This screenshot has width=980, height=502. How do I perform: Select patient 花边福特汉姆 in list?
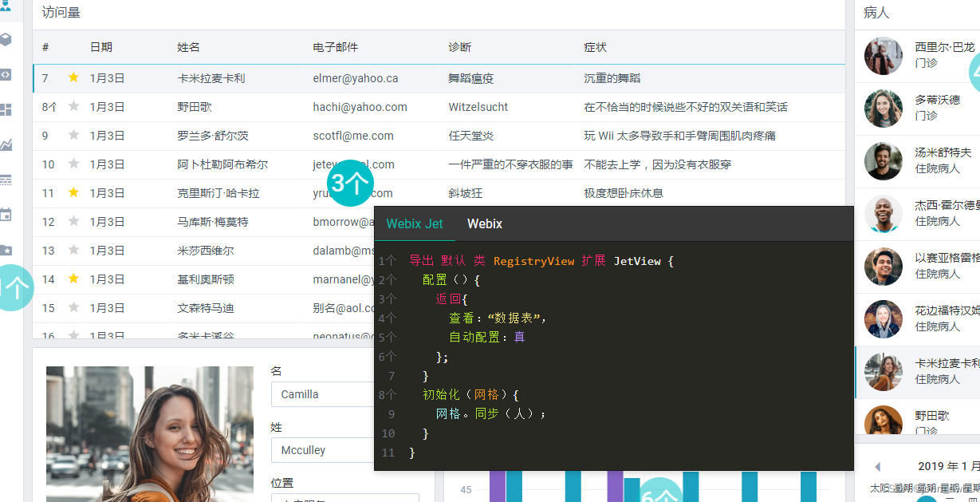(x=917, y=319)
